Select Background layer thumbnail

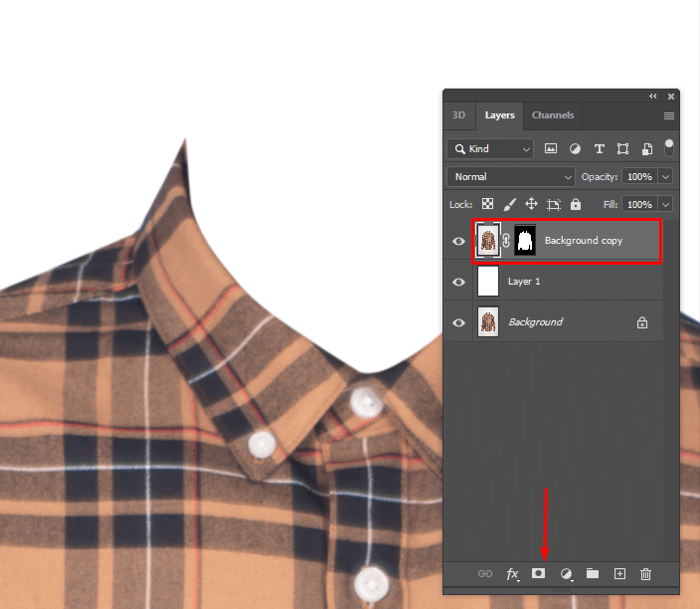point(488,321)
